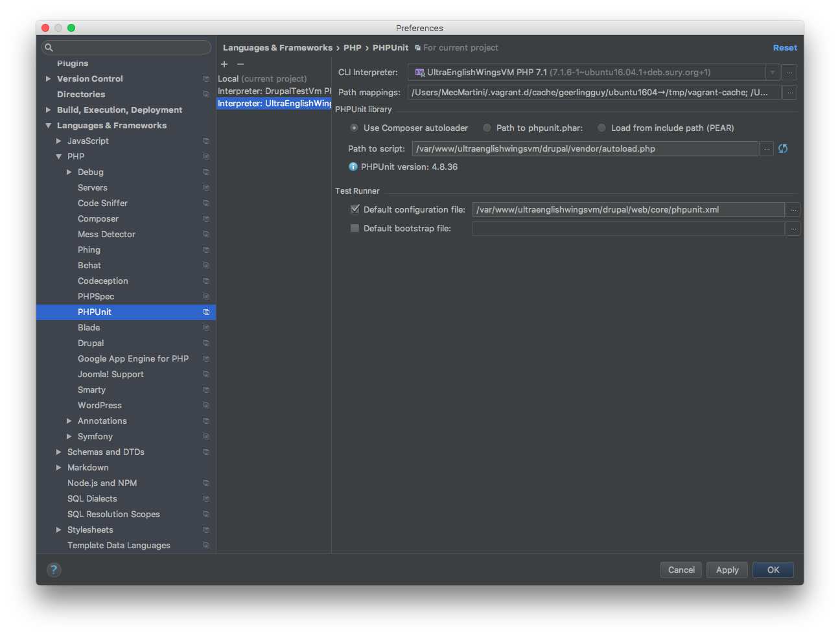Expand the Debug tree node
Image resolution: width=840 pixels, height=637 pixels.
[x=69, y=172]
